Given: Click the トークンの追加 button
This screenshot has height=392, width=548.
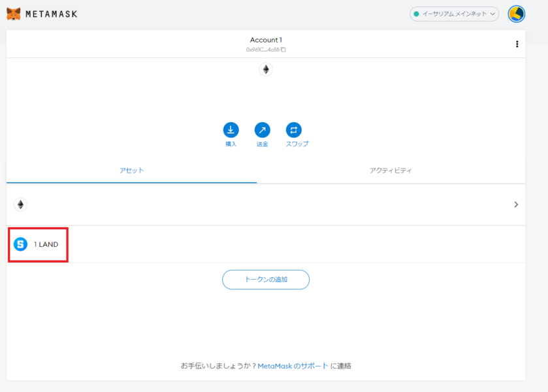Looking at the screenshot, I should pyautogui.click(x=266, y=280).
